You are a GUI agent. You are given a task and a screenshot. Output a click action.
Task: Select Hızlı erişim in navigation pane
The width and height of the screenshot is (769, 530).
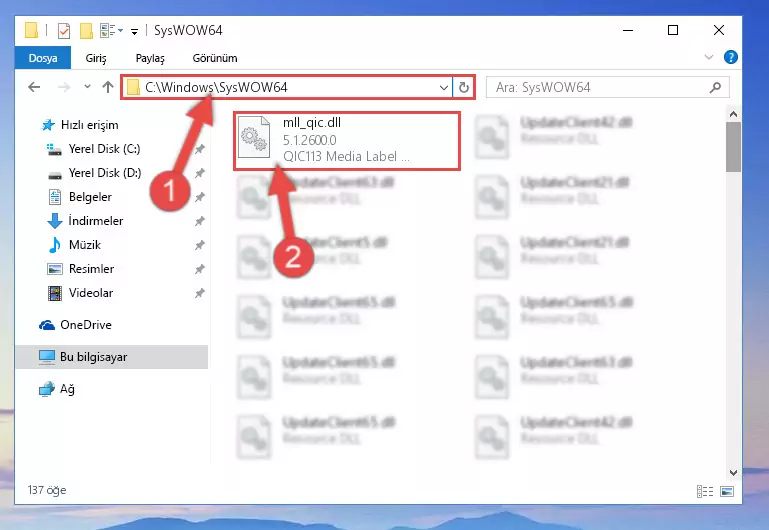89,125
